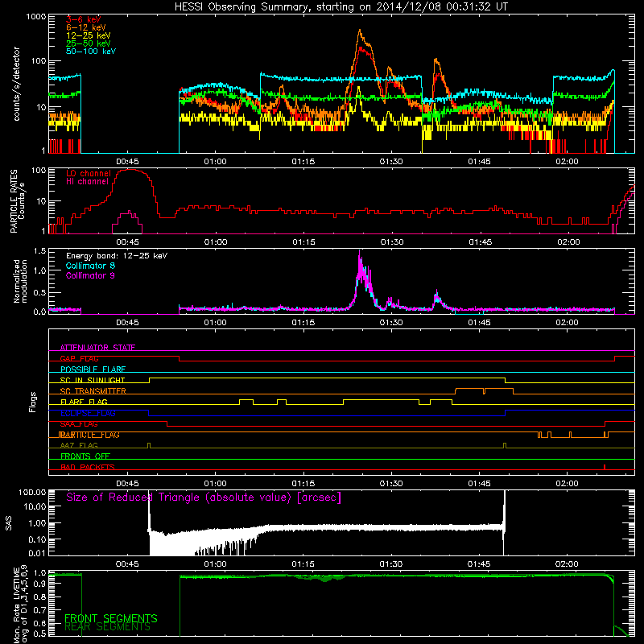Click the SC TRANSMITTER flag label
The width and height of the screenshot is (644, 644).
[93, 390]
